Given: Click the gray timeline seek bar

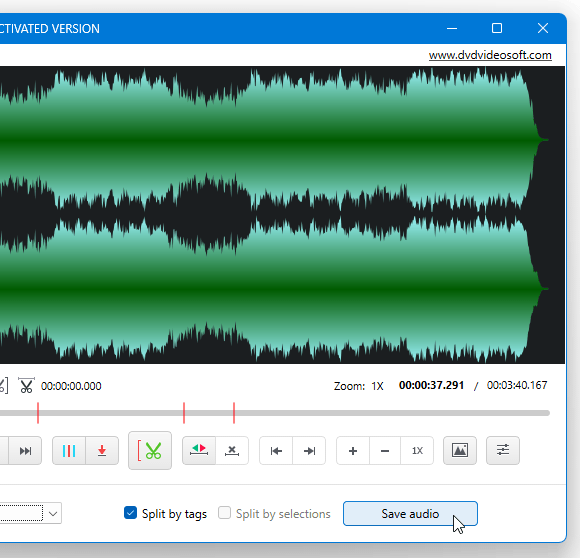Looking at the screenshot, I should coord(275,413).
